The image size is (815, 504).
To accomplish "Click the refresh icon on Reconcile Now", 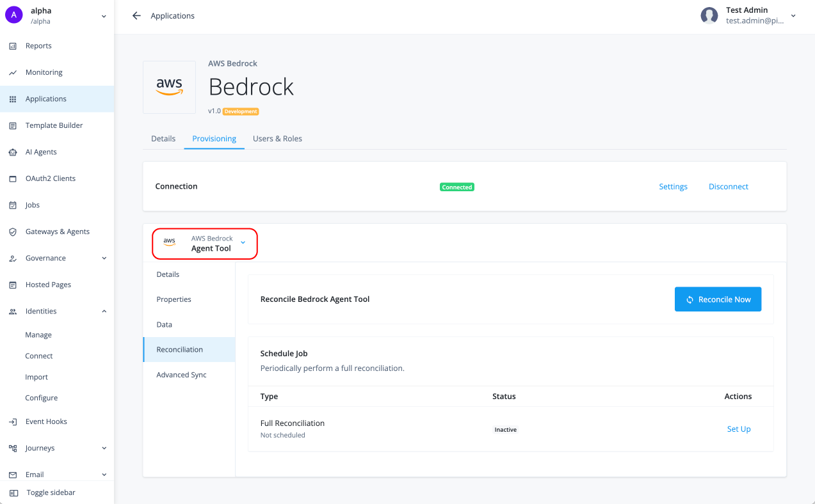I will pos(690,299).
